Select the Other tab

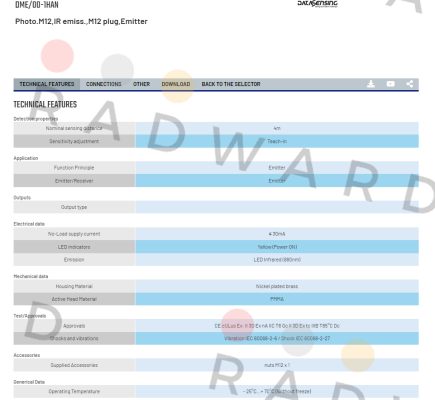pyautogui.click(x=141, y=84)
